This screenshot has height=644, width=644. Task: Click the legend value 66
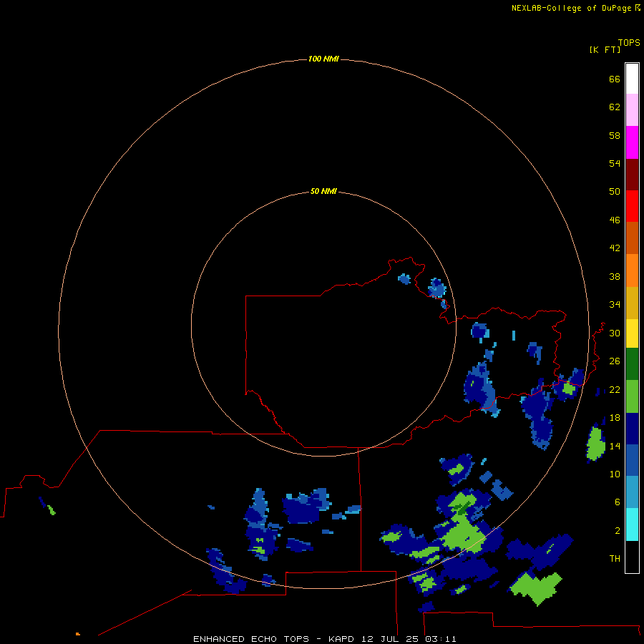tap(615, 79)
